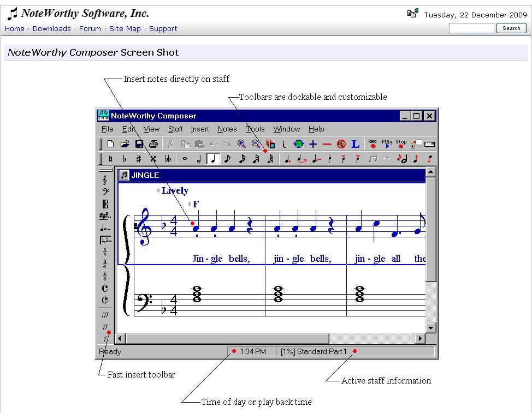The image size is (532, 413).
Task: Insert an fff dynamic from the side toolbar
Action: click(105, 315)
